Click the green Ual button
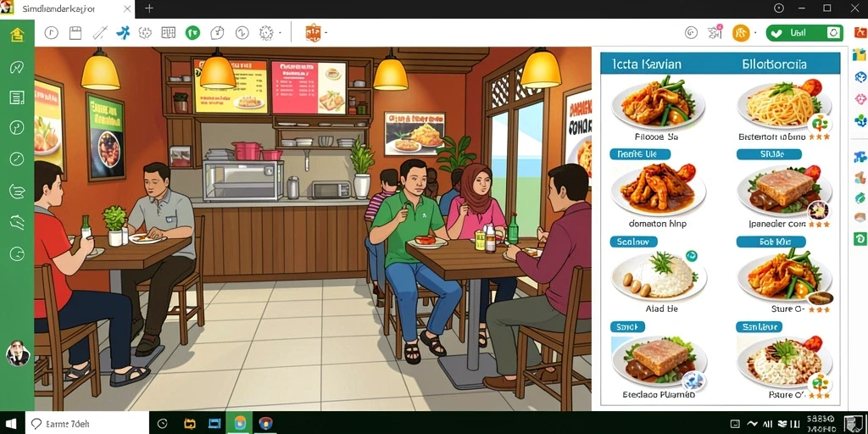 click(804, 33)
